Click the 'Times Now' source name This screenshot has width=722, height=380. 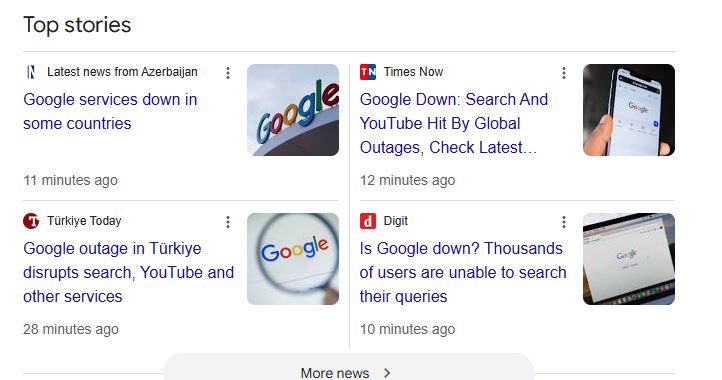click(x=413, y=72)
